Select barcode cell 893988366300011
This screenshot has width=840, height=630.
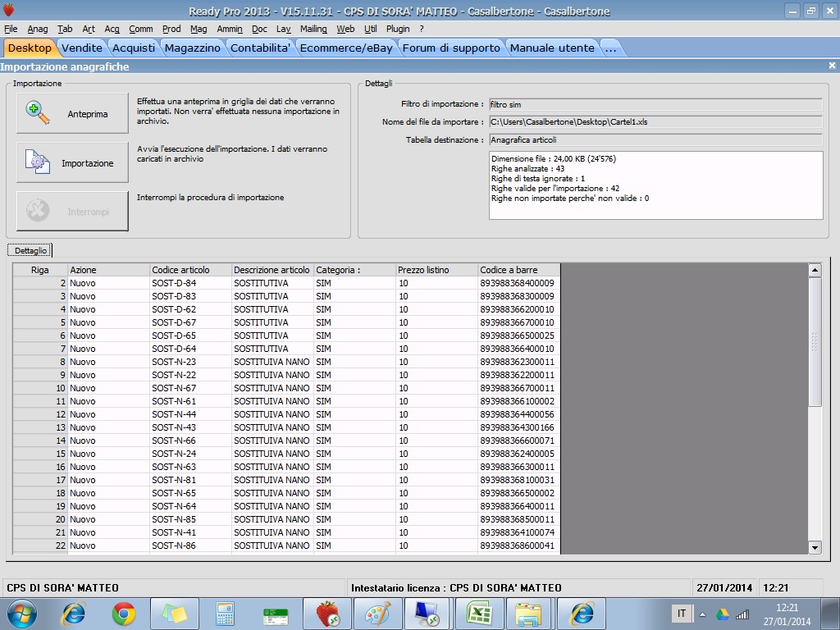tap(518, 467)
